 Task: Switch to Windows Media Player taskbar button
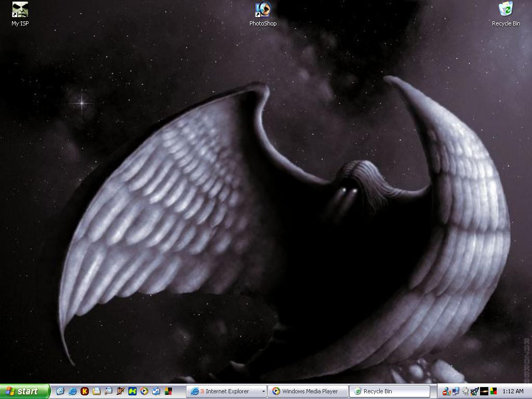308,391
